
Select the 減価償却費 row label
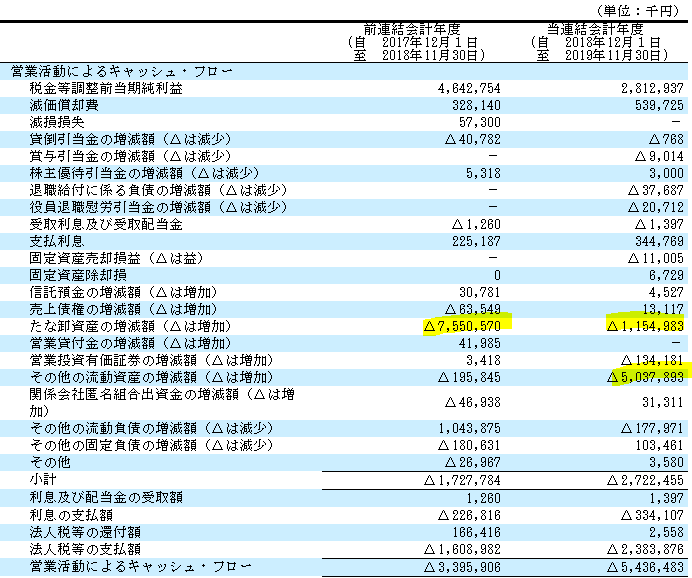64,105
